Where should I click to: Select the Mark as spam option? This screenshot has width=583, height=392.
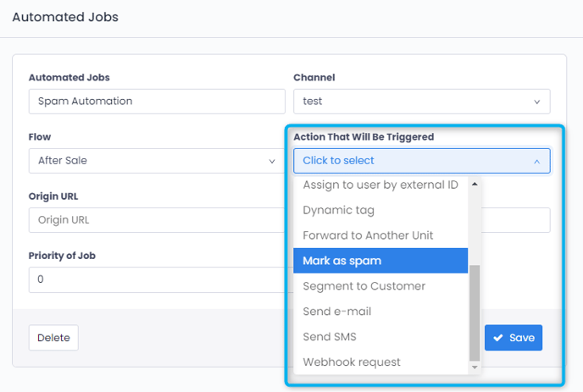(380, 261)
